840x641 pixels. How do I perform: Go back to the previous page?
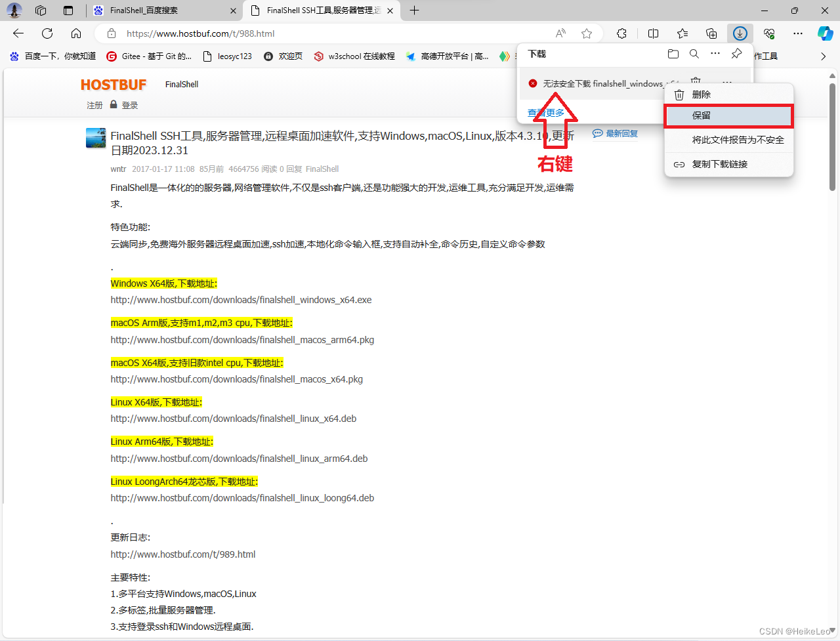point(18,33)
